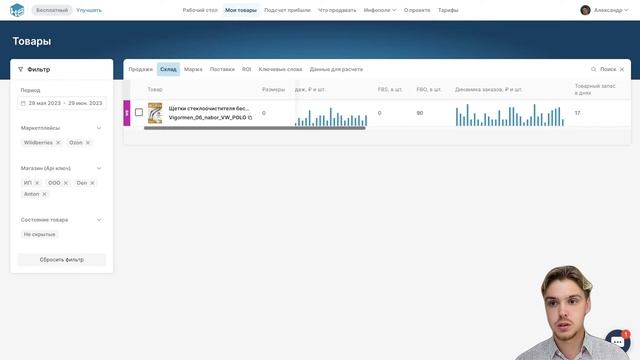Image resolution: width=640 pixels, height=360 pixels.
Task: Click the pink marketplace marker on row
Action: click(x=127, y=113)
